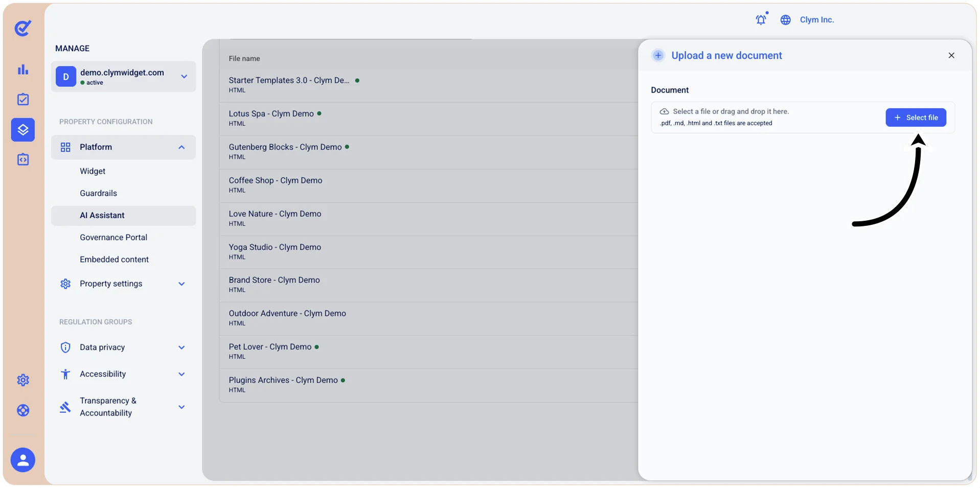Select Outdoor Adventure - Clym Demo row
This screenshot has height=488, width=980.
click(428, 318)
